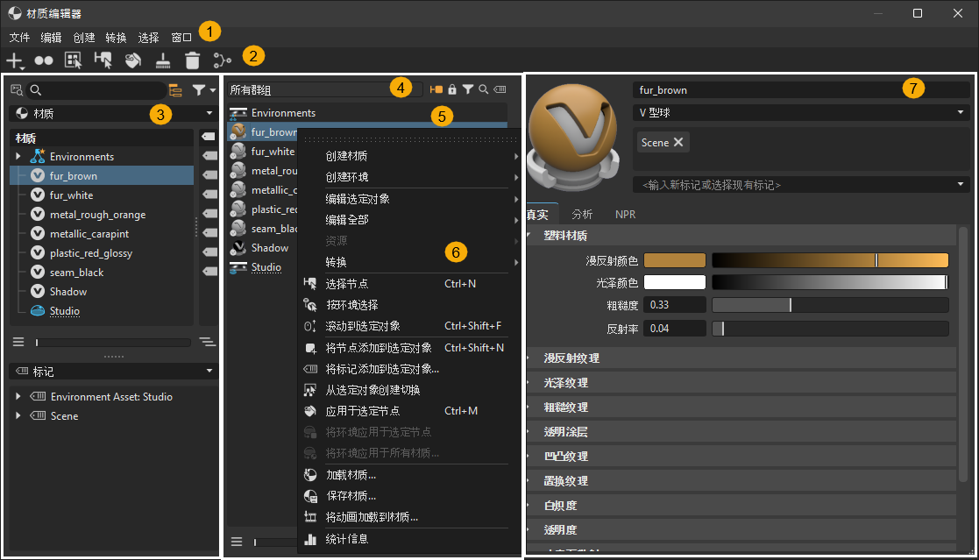Image resolution: width=979 pixels, height=560 pixels.
Task: Toggle the orange link icon next to 所有群组
Action: 436,90
